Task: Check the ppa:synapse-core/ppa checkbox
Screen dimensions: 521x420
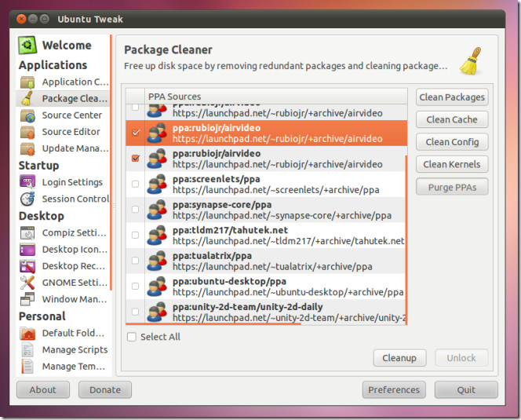Action: 135,209
